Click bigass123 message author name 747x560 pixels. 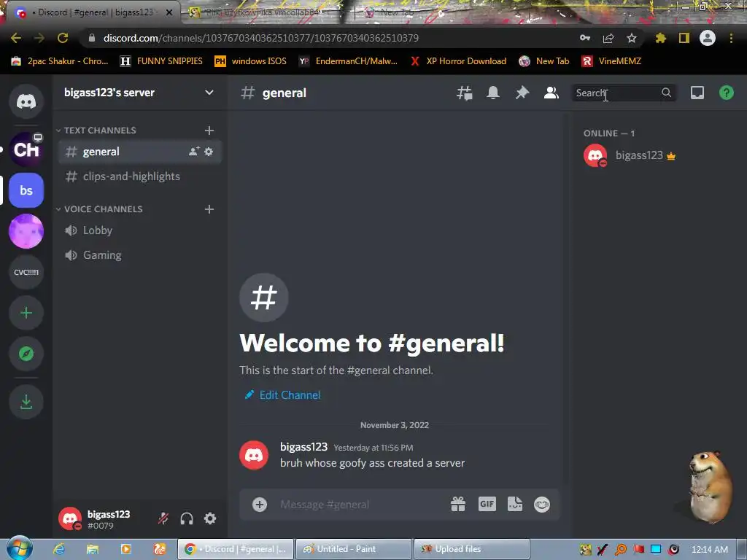(x=303, y=447)
